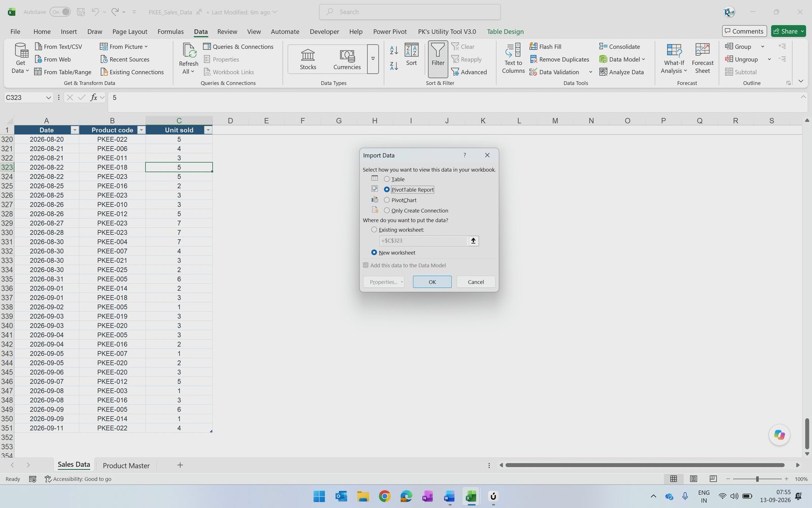Switch to the Formulas tab

pos(171,31)
